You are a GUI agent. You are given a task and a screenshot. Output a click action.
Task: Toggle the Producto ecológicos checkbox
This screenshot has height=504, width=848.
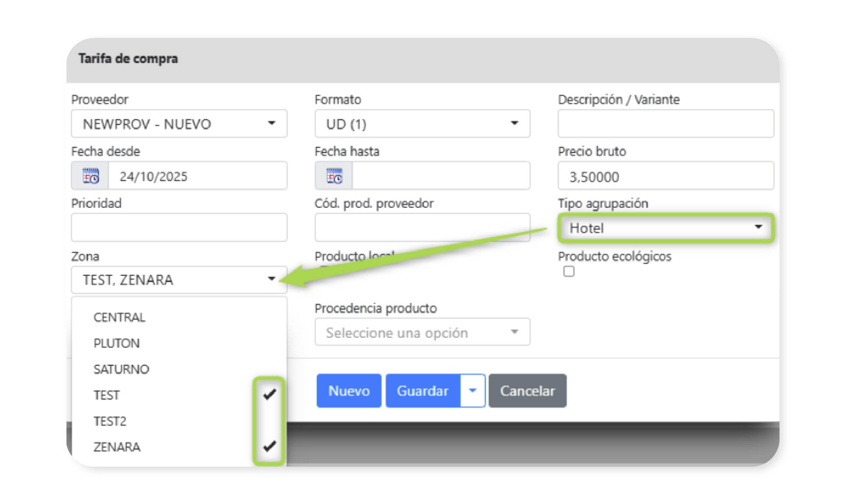pyautogui.click(x=569, y=271)
